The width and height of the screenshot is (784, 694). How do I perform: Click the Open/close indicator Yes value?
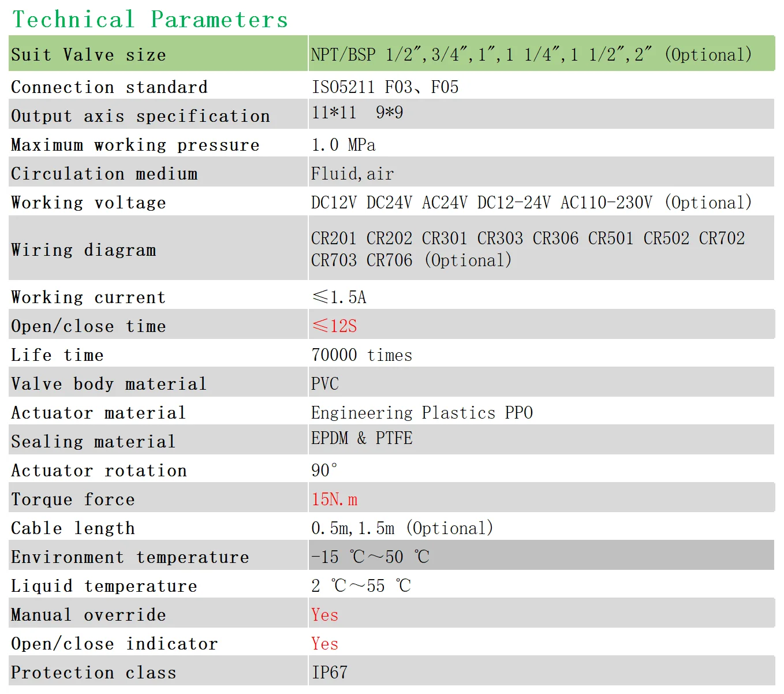tap(324, 644)
